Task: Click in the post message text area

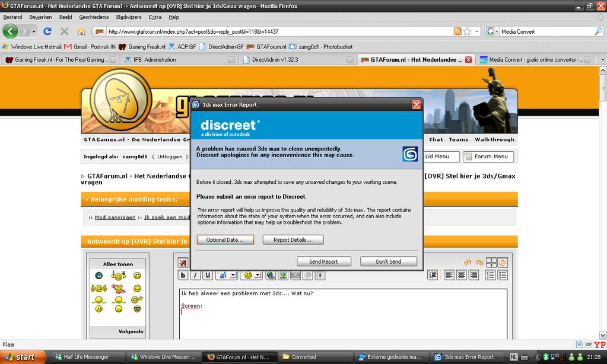Action: [x=343, y=314]
